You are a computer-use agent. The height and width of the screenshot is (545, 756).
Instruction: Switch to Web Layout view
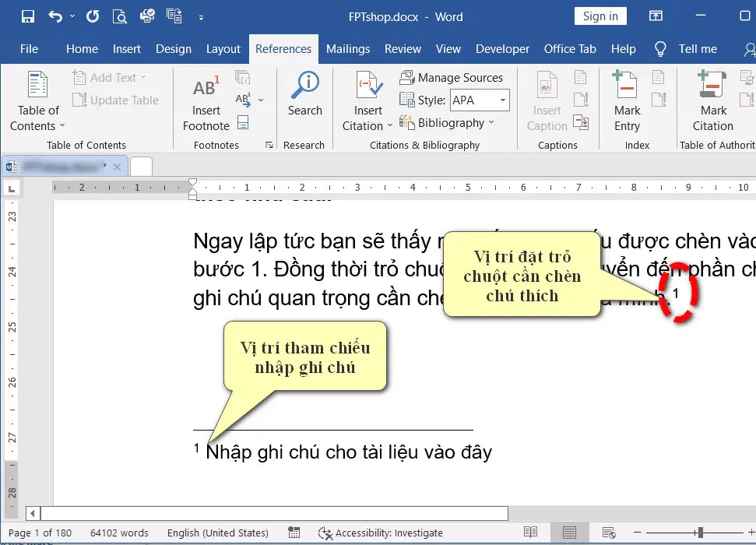coord(609,533)
